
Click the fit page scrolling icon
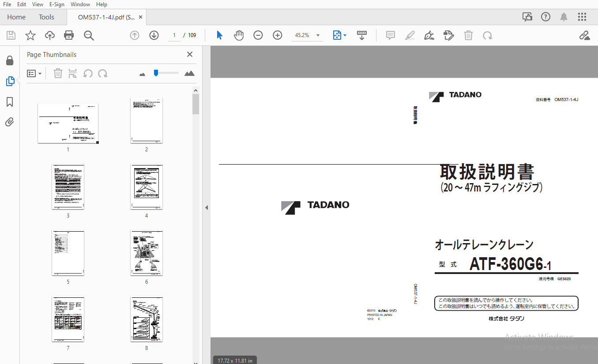(x=337, y=35)
